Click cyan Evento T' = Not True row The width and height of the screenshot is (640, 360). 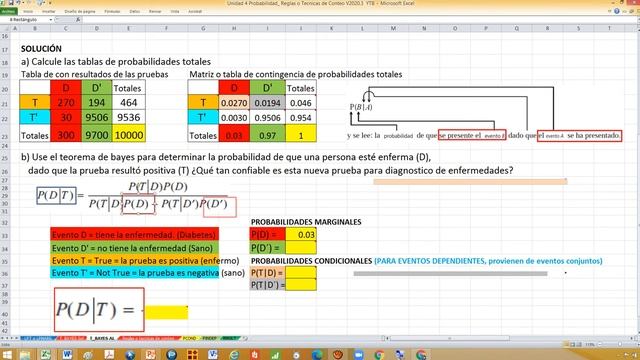click(135, 273)
